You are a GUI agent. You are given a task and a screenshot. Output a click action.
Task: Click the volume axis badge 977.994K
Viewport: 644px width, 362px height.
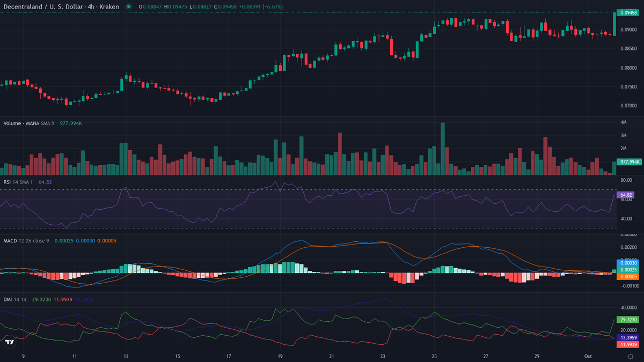(x=629, y=161)
